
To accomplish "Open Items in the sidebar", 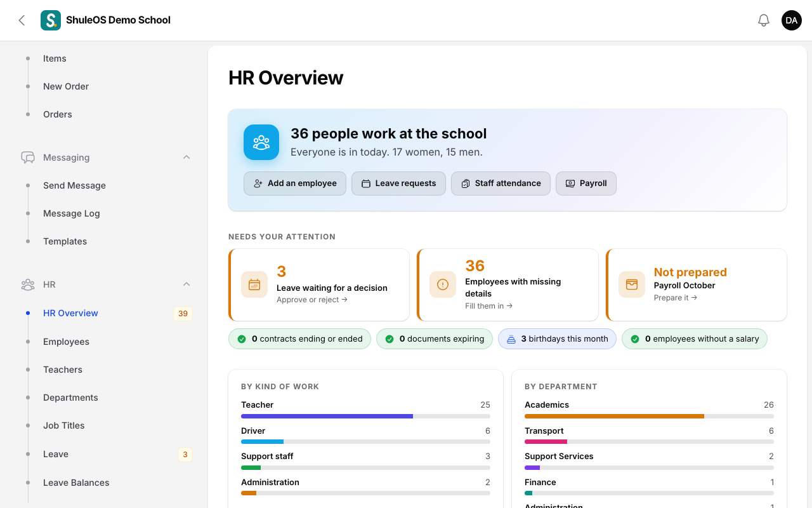I will 55,58.
